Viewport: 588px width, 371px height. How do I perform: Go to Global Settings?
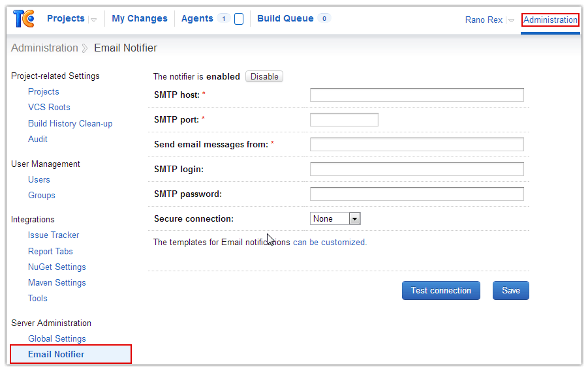tap(57, 339)
